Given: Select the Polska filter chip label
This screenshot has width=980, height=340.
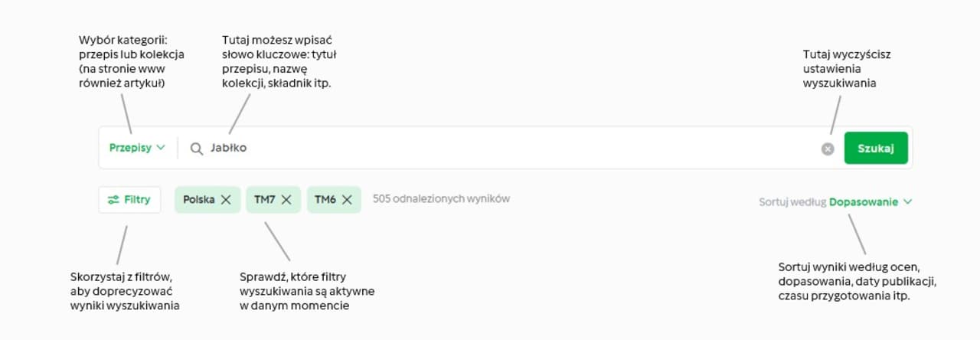Looking at the screenshot, I should point(199,199).
